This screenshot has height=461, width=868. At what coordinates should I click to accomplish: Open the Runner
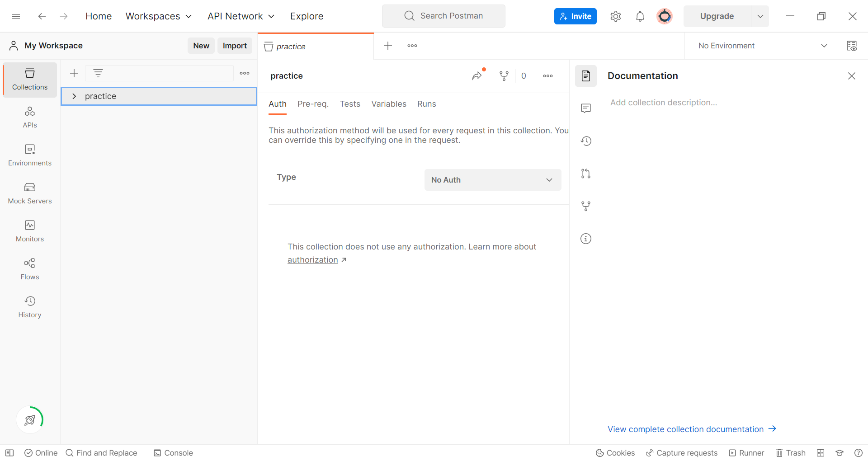[746, 453]
